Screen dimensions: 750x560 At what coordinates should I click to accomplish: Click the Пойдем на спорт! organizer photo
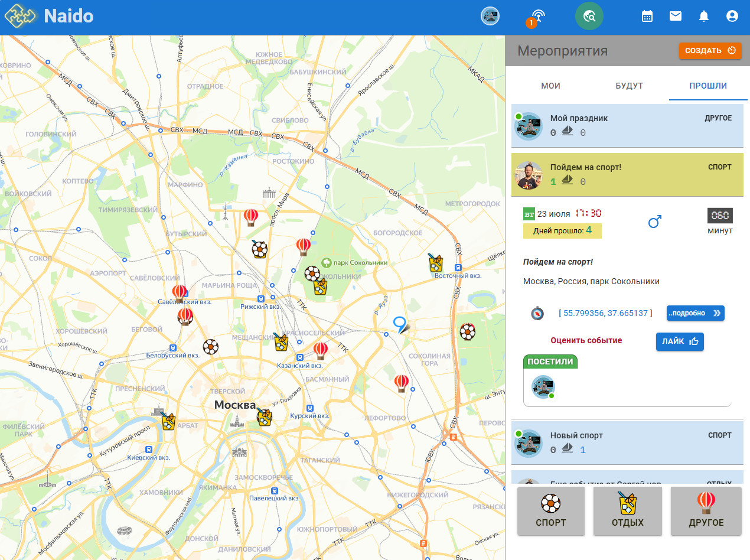529,175
